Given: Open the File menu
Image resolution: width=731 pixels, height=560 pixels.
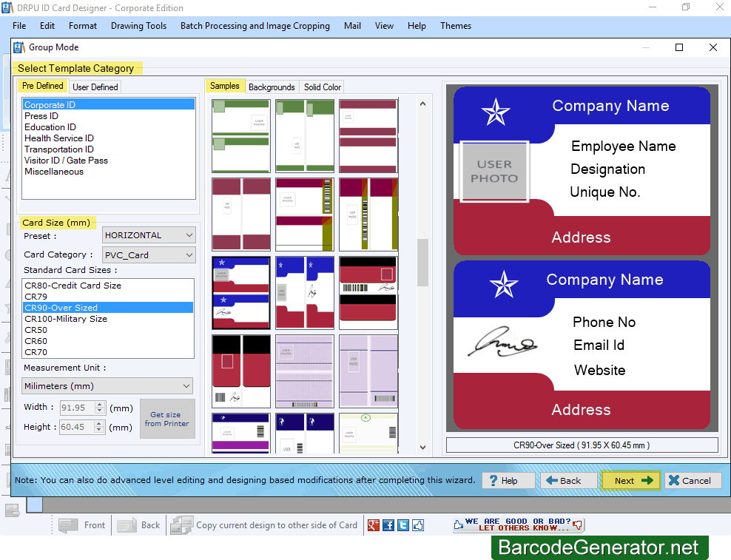Looking at the screenshot, I should pos(19,26).
